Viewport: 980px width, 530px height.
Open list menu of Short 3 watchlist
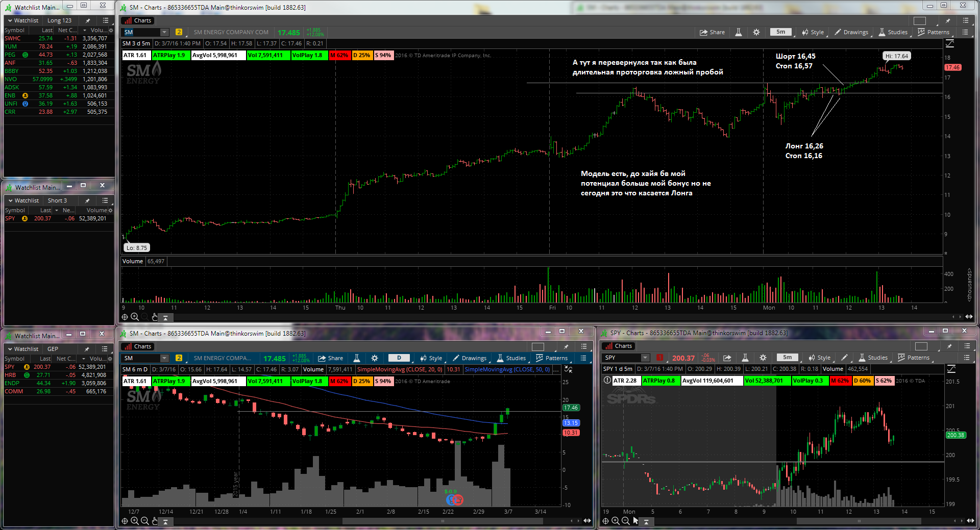pos(105,200)
